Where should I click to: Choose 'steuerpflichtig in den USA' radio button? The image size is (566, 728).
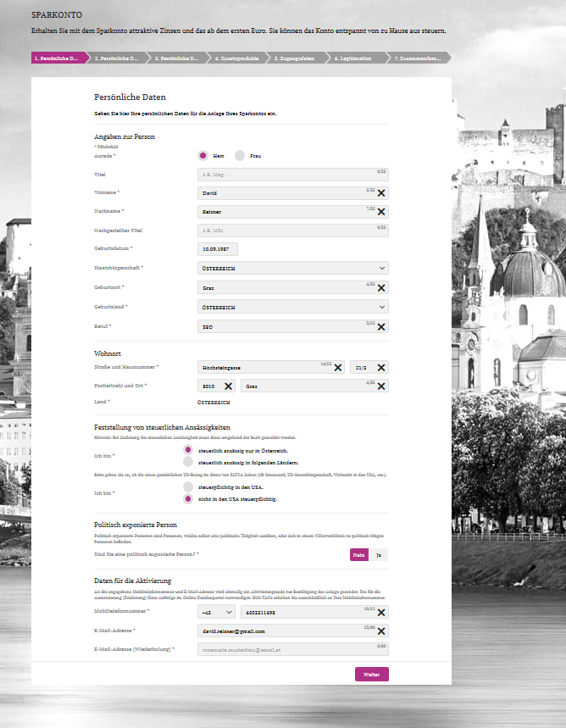pyautogui.click(x=188, y=487)
